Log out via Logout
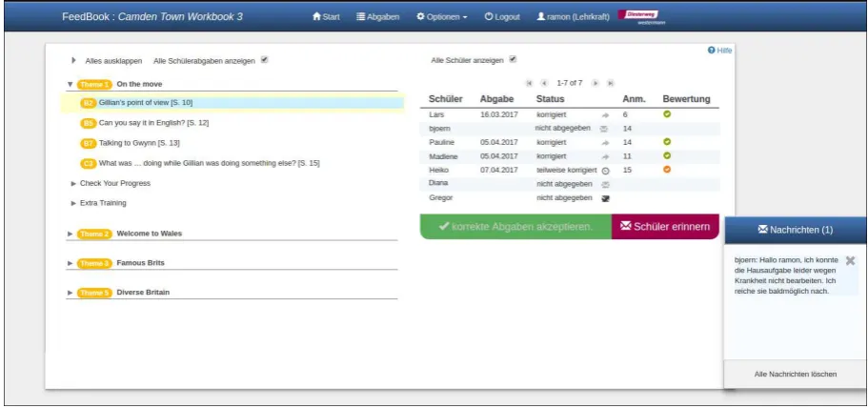The image size is (868, 408). (502, 16)
